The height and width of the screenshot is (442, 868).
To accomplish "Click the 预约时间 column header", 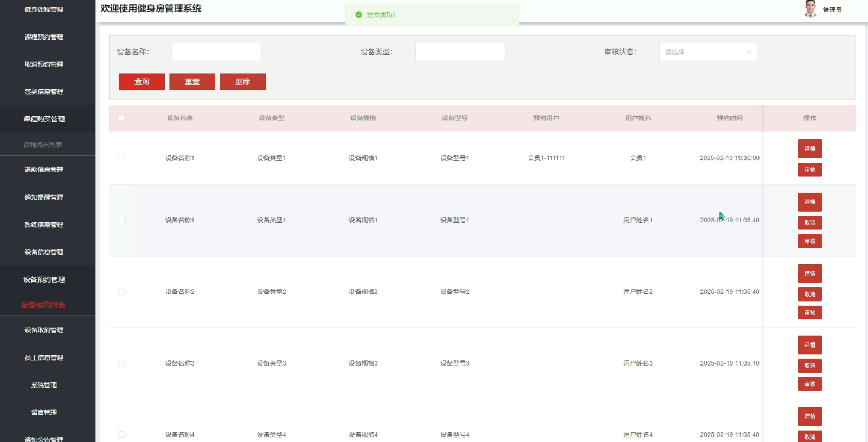I will point(729,118).
